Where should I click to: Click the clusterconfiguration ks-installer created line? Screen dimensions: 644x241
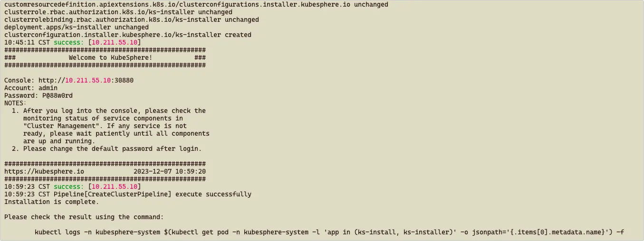(128, 35)
